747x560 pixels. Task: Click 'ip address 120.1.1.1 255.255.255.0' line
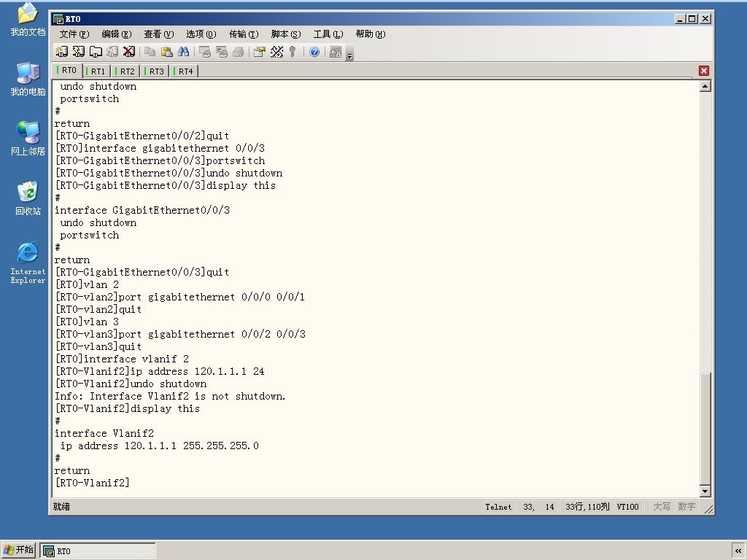click(x=159, y=446)
